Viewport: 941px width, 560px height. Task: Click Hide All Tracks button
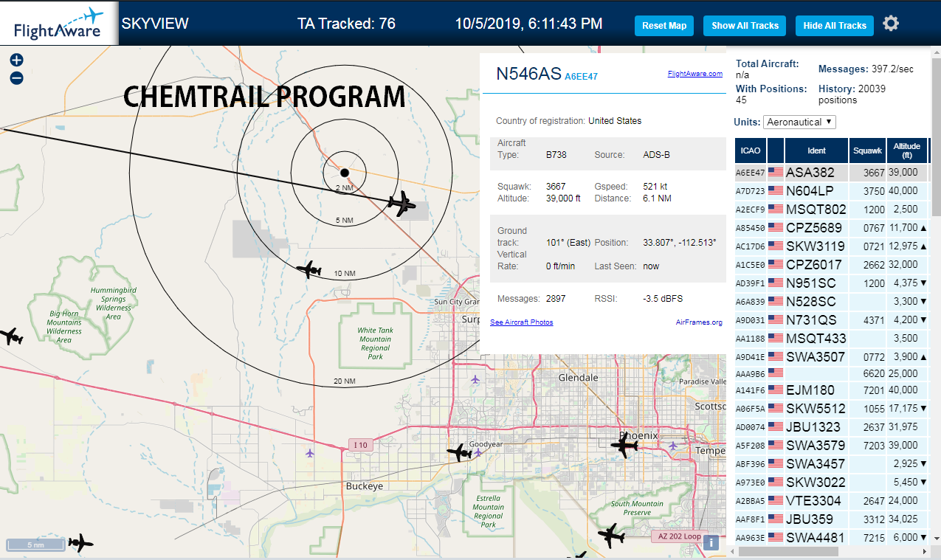click(835, 25)
